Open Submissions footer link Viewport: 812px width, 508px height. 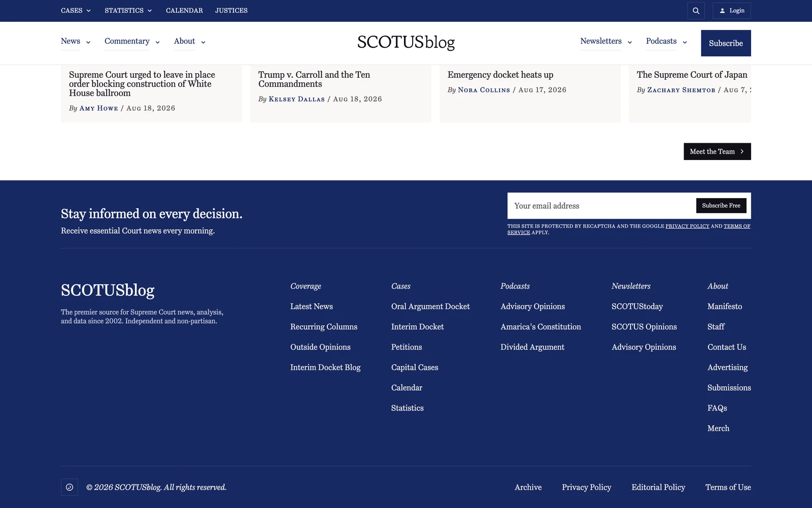tap(729, 388)
